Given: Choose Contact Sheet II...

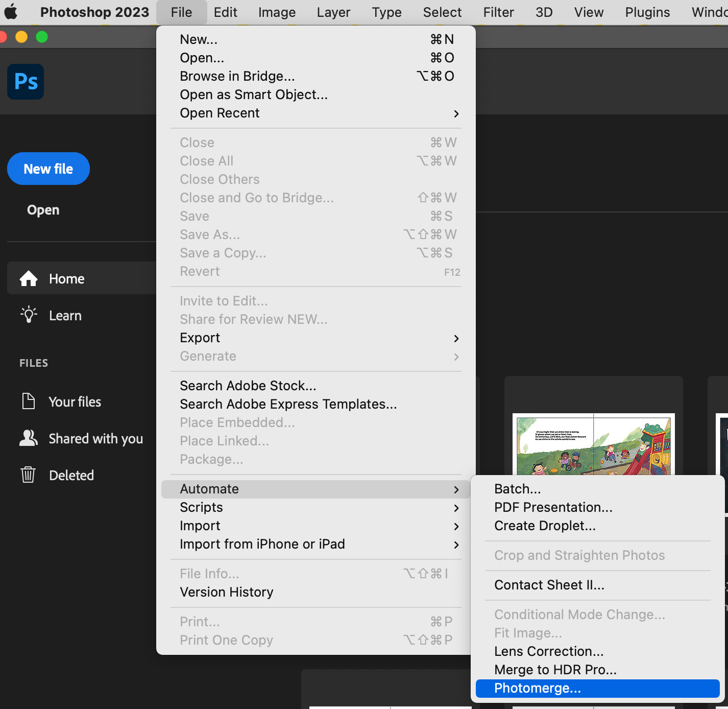Looking at the screenshot, I should pyautogui.click(x=597, y=585).
